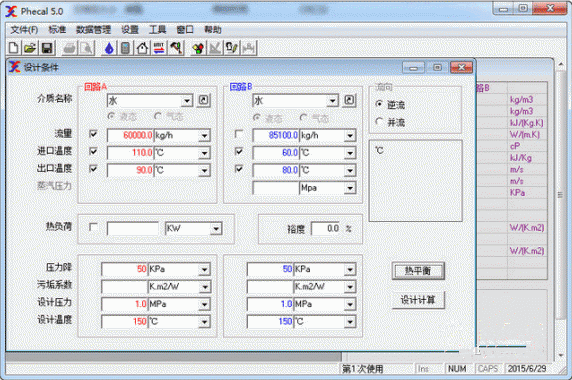Click the medium lookup button for 回路A
572x380 pixels.
pos(204,100)
